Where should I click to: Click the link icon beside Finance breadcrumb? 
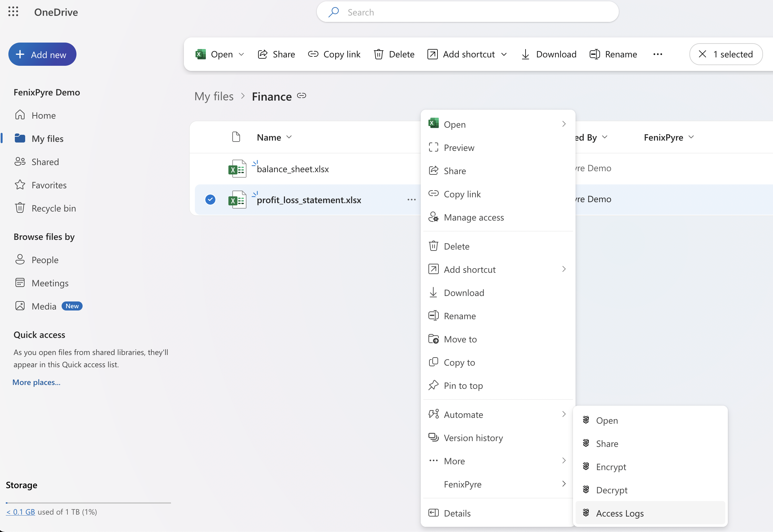coord(301,96)
